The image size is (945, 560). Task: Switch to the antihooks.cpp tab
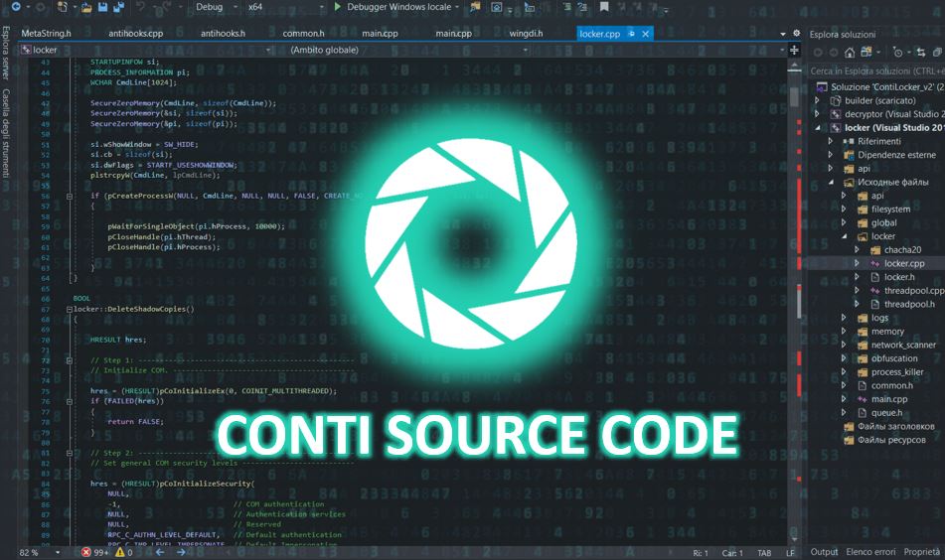(x=135, y=34)
